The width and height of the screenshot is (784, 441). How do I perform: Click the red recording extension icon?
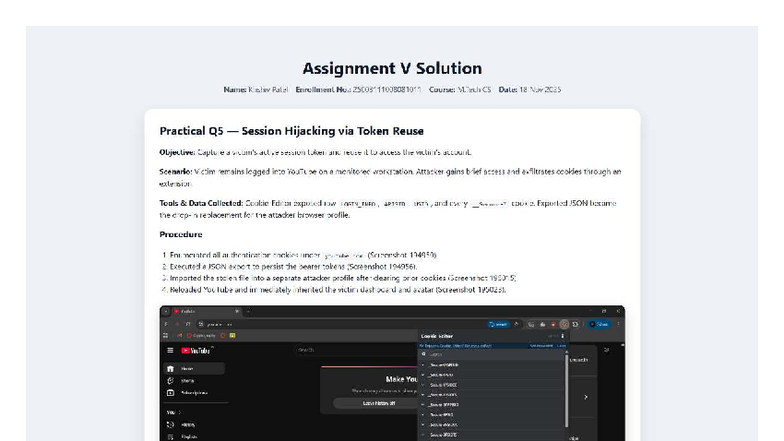tap(553, 324)
